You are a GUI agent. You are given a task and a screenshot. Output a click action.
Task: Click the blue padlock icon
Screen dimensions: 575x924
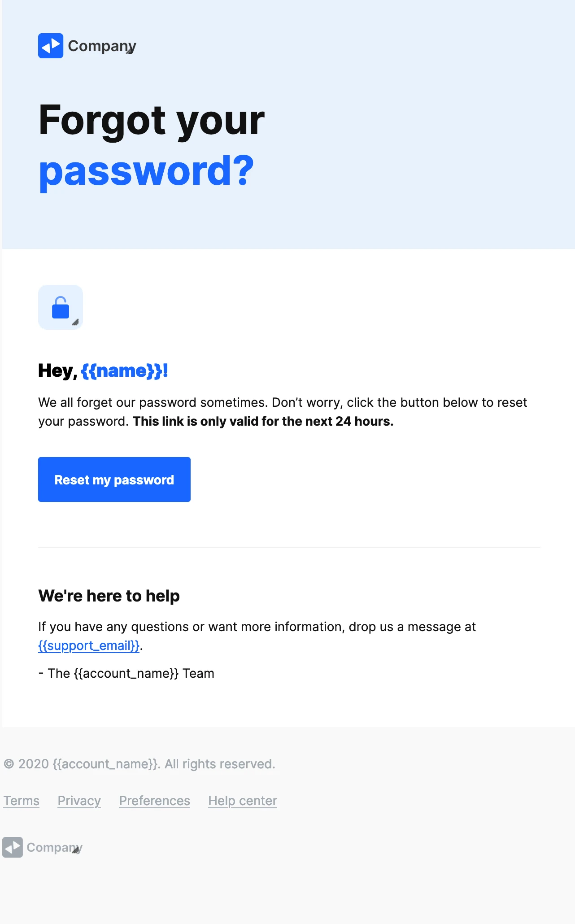(x=61, y=308)
